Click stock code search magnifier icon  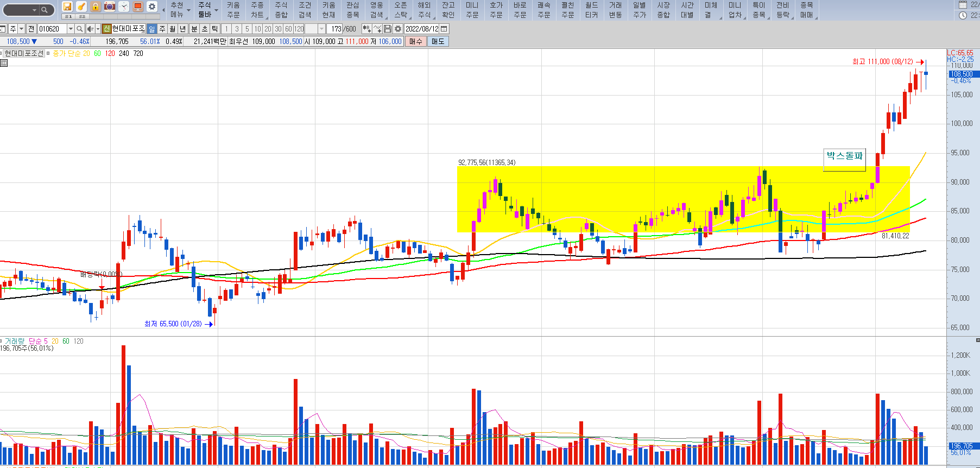click(80, 29)
